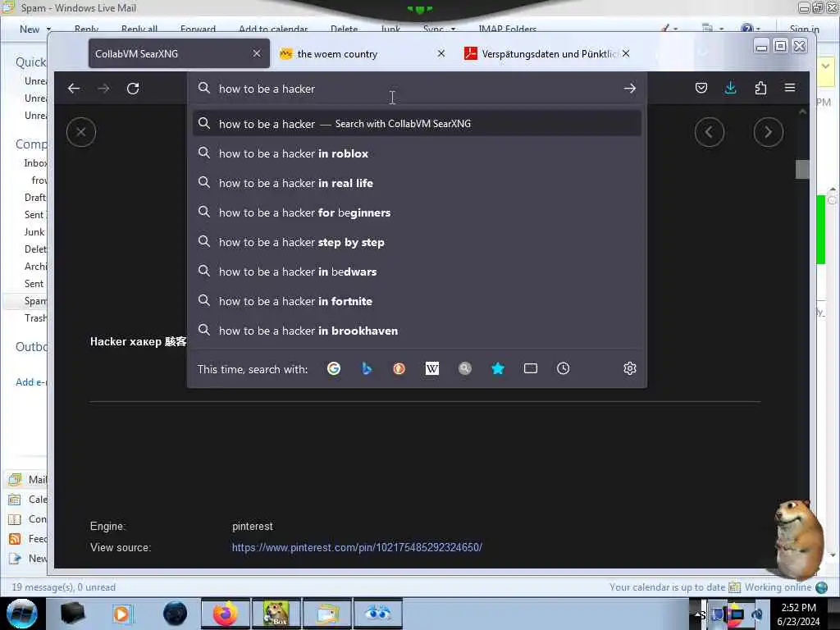Close the woem country tab
The height and width of the screenshot is (630, 840).
click(441, 53)
